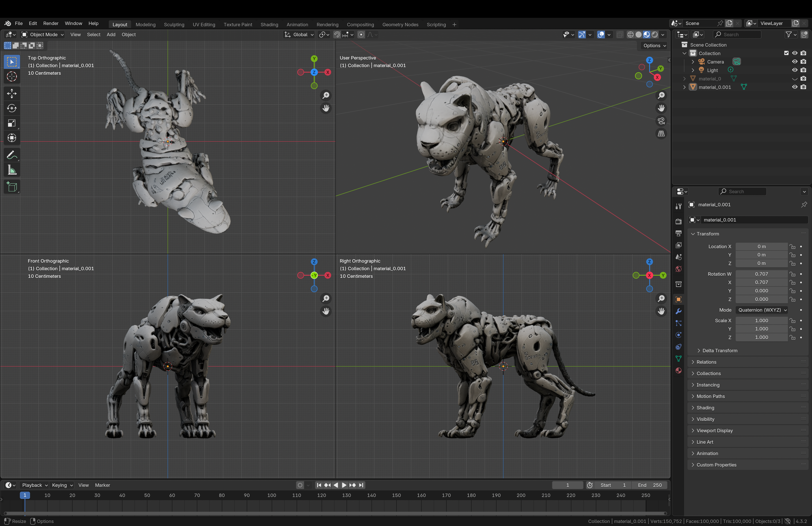The image size is (812, 526).
Task: Choose the Add Cube tool
Action: 12,187
